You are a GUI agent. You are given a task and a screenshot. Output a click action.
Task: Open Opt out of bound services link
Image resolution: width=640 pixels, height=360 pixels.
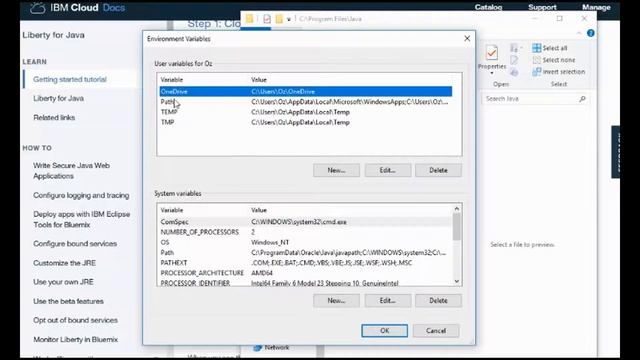pos(75,320)
